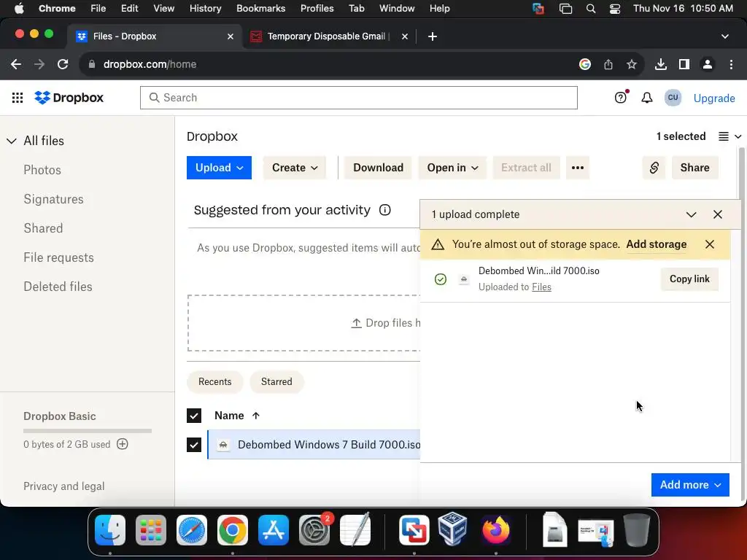The width and height of the screenshot is (747, 560).
Task: Open Control Center in the menu bar
Action: coord(614,9)
